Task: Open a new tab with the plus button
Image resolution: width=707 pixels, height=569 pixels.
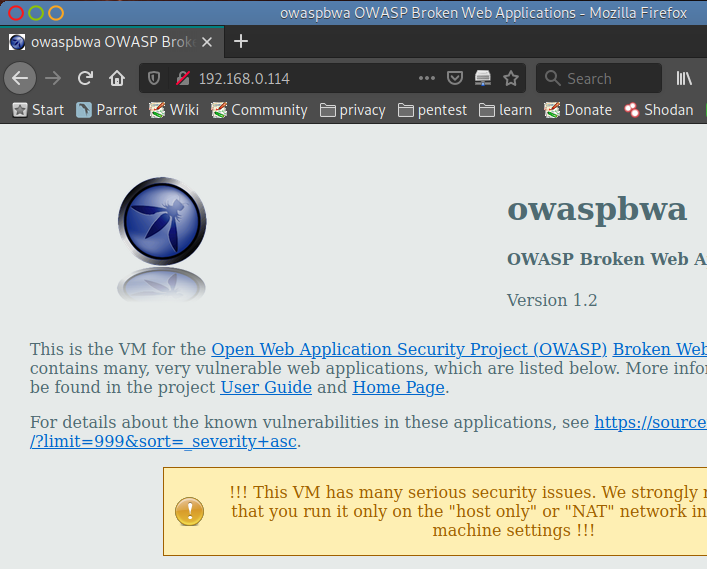Action: click(241, 41)
